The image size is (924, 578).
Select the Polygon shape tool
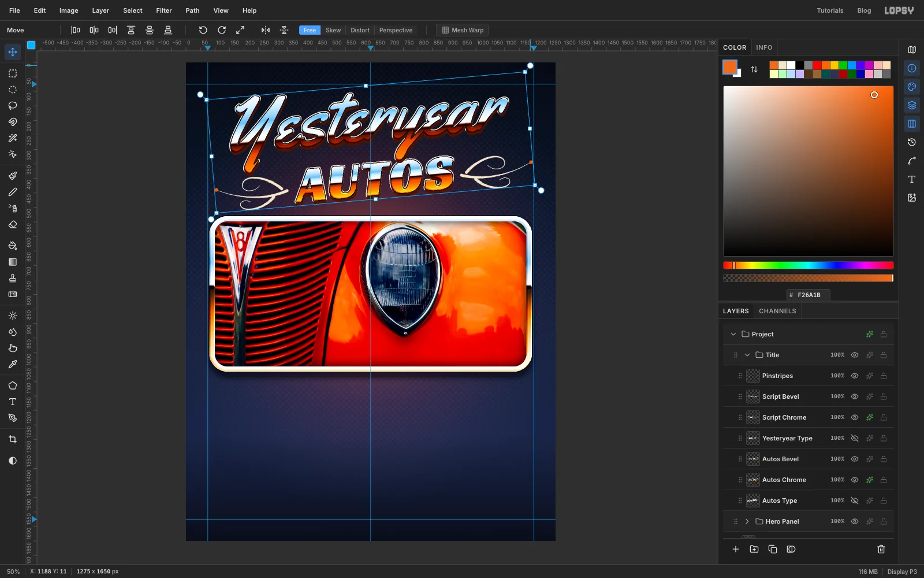[13, 386]
